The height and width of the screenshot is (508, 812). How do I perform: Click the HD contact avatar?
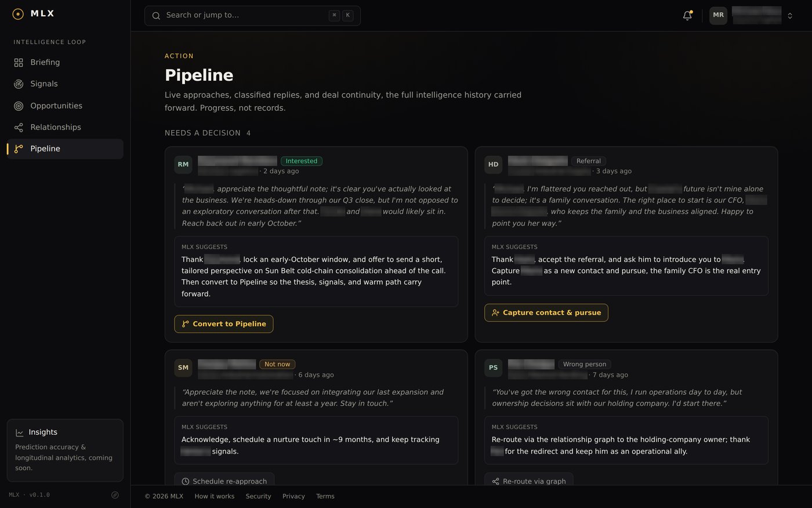pyautogui.click(x=494, y=165)
